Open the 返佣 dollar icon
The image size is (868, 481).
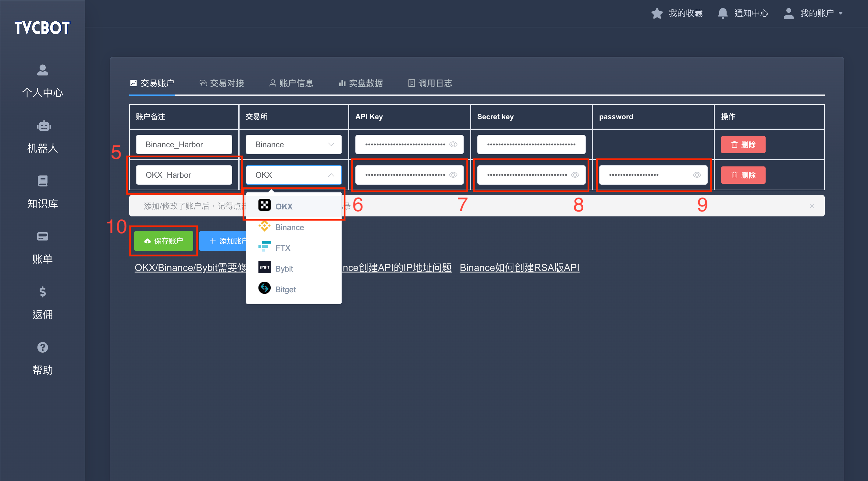click(42, 292)
